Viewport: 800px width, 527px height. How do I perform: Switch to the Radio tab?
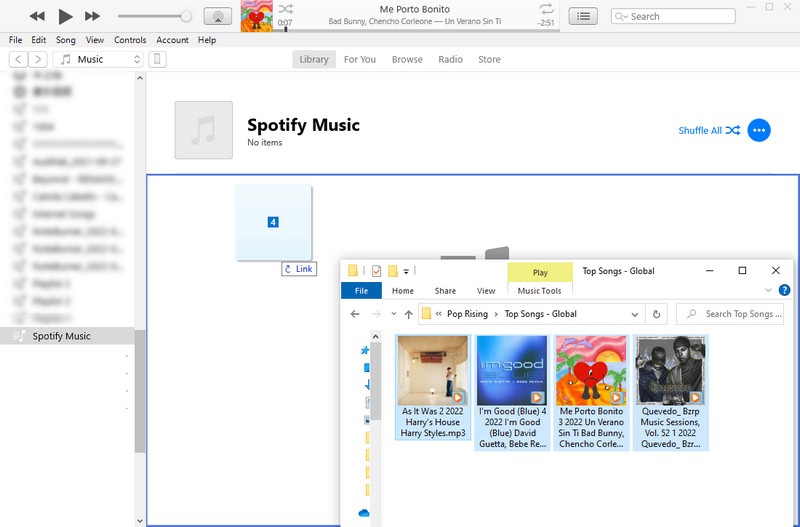pyautogui.click(x=451, y=59)
